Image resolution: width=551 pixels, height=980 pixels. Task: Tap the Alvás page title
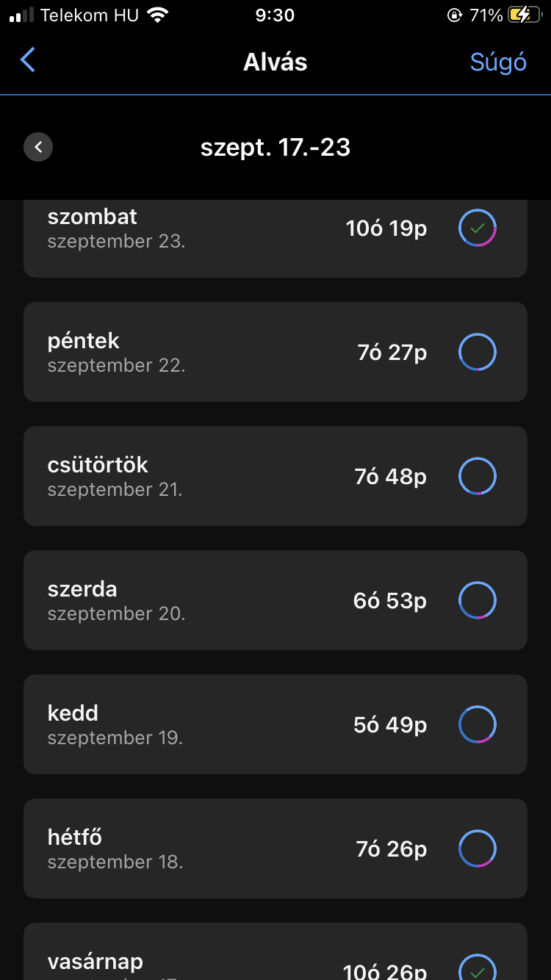point(275,62)
